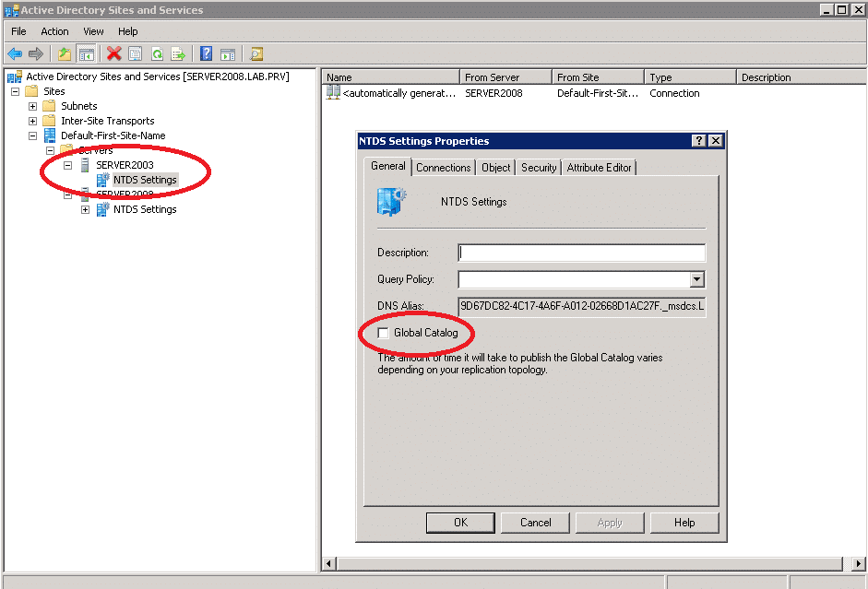
Task: Open the Help menu in menu bar
Action: 128,31
